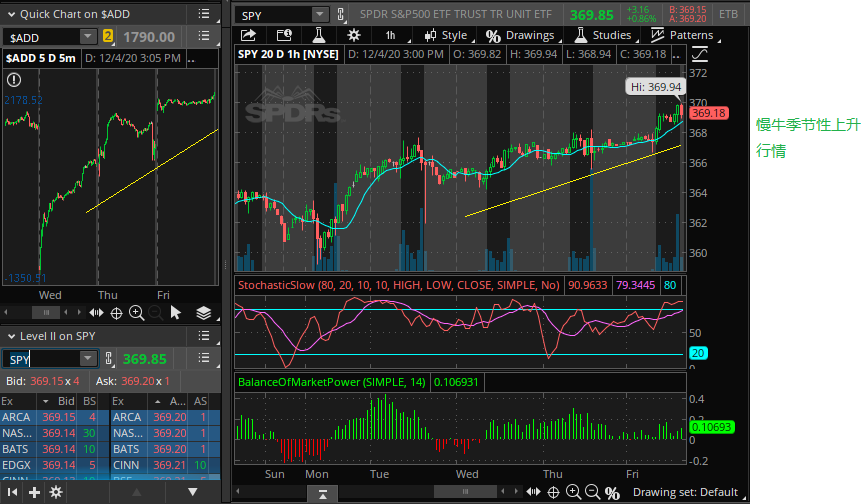The image size is (862, 504).
Task: Open the Studies menu
Action: [605, 35]
